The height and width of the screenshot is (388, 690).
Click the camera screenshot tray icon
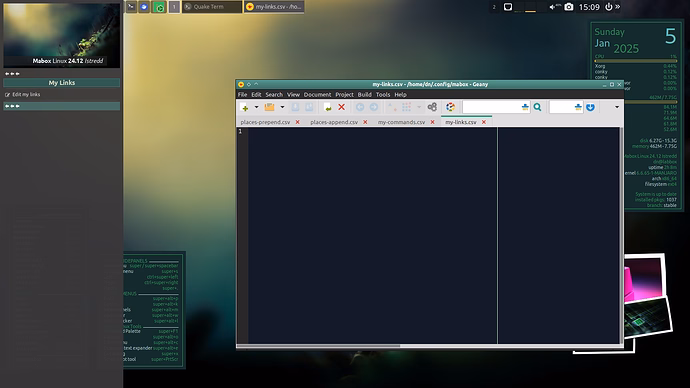click(569, 7)
